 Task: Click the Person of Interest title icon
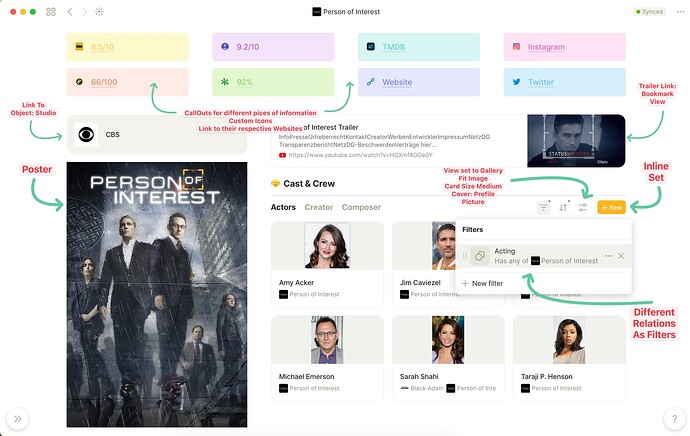pyautogui.click(x=316, y=12)
